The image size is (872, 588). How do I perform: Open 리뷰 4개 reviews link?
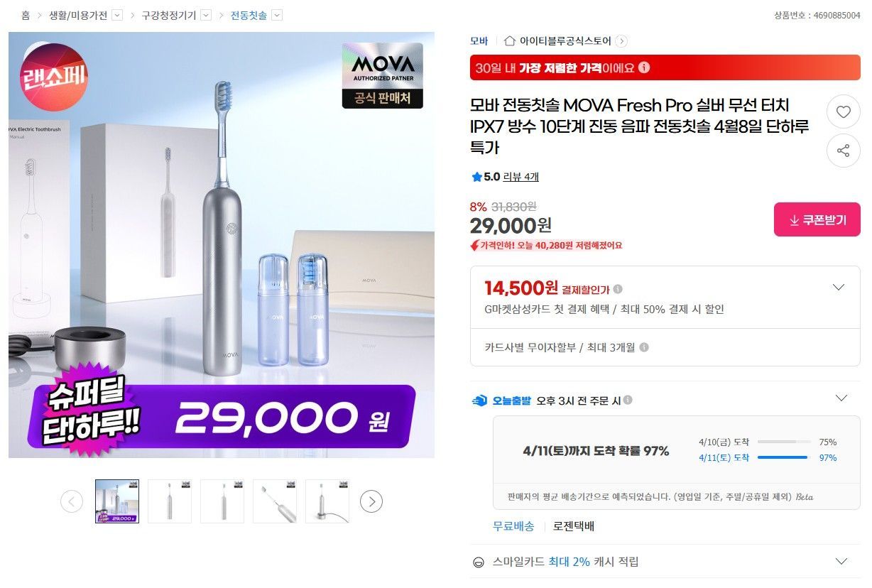point(521,177)
